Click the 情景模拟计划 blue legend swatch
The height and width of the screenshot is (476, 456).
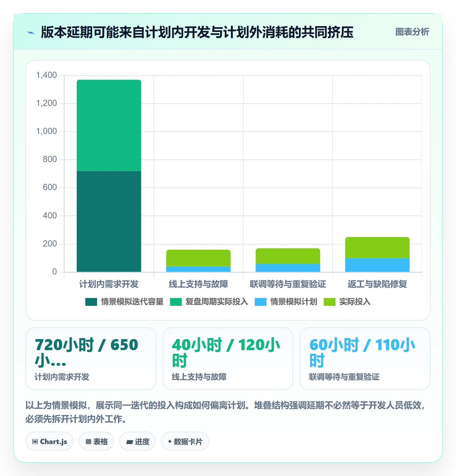pyautogui.click(x=261, y=302)
